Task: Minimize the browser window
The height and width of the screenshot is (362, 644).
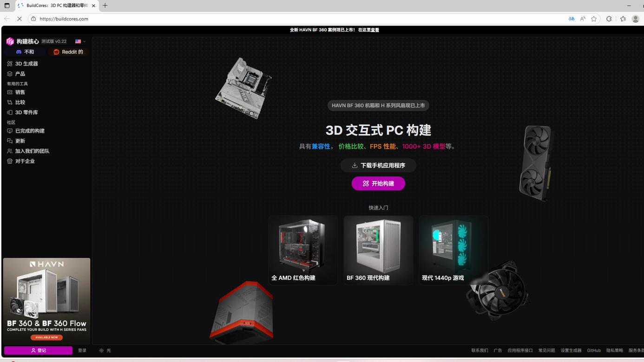Action: (629, 6)
